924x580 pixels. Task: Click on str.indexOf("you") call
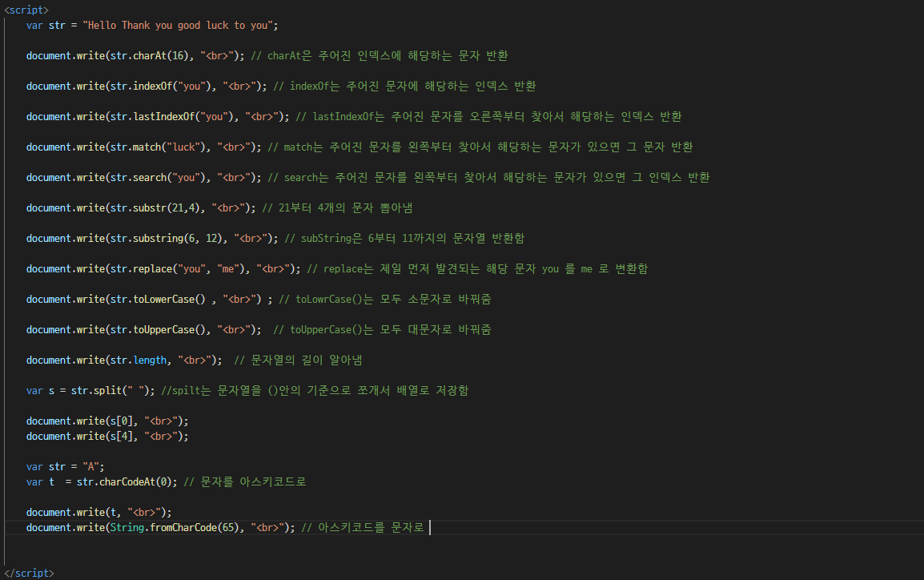tap(161, 86)
